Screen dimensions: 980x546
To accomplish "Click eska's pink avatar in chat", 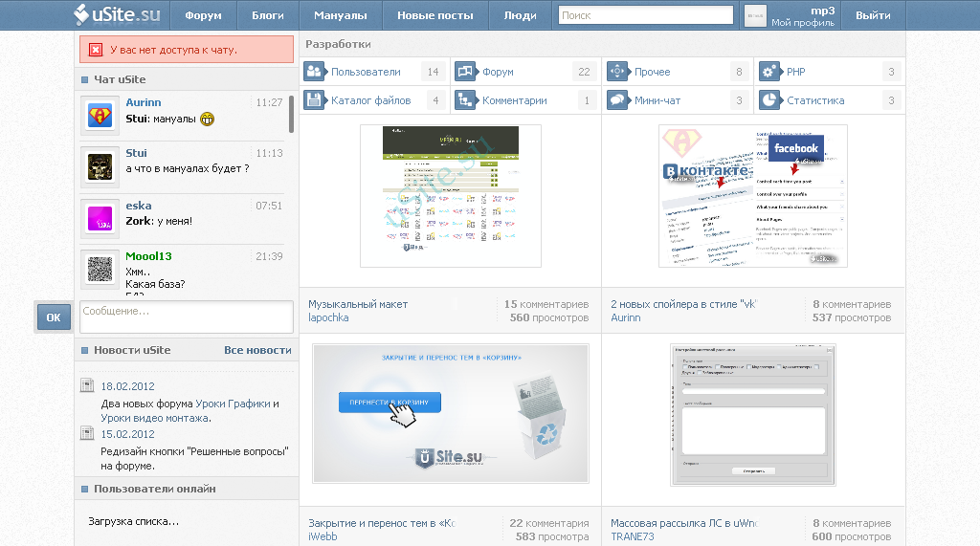I will click(x=100, y=219).
